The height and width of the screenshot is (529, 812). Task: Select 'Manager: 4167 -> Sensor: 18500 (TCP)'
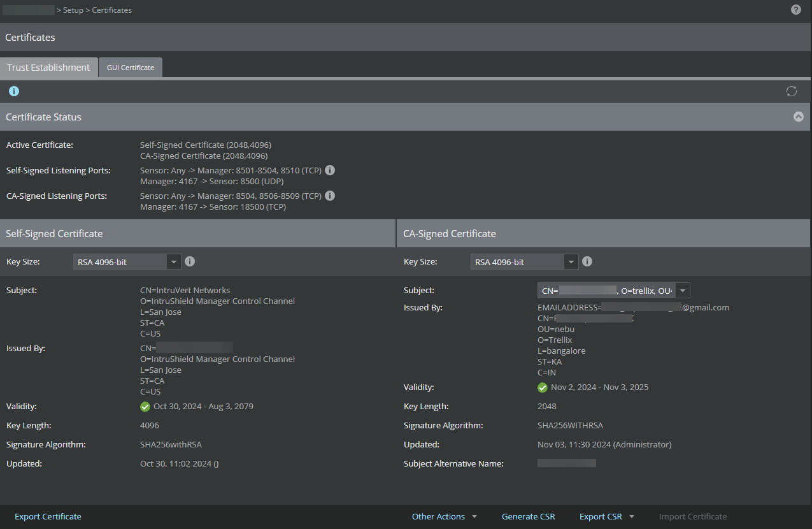[x=213, y=207]
